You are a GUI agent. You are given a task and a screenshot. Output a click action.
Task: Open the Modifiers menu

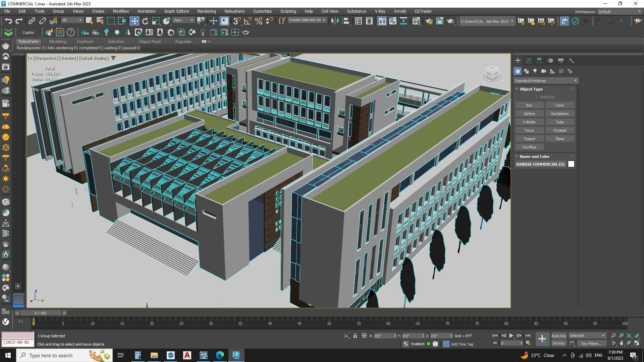point(120,11)
